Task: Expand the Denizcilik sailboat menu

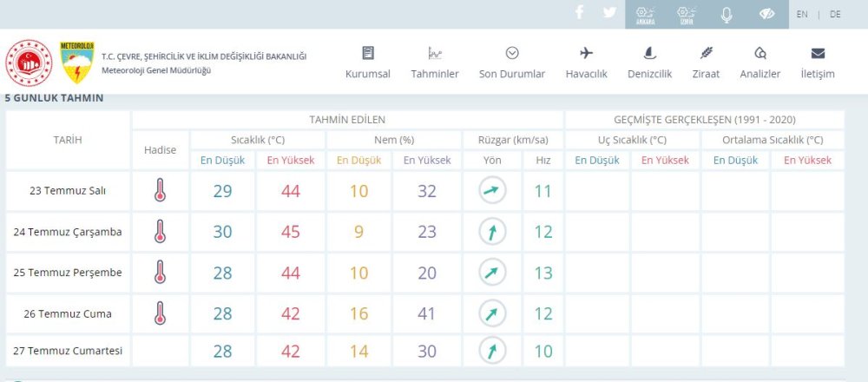Action: (649, 63)
